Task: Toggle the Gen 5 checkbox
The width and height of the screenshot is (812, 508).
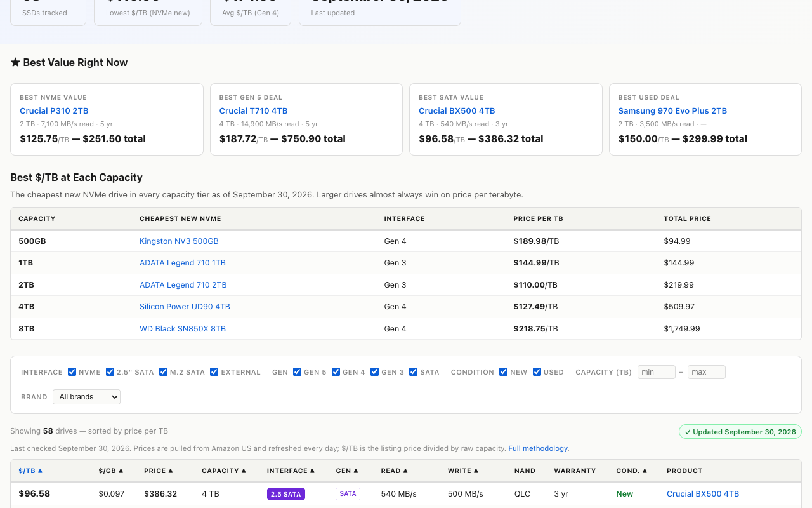Action: 298,372
